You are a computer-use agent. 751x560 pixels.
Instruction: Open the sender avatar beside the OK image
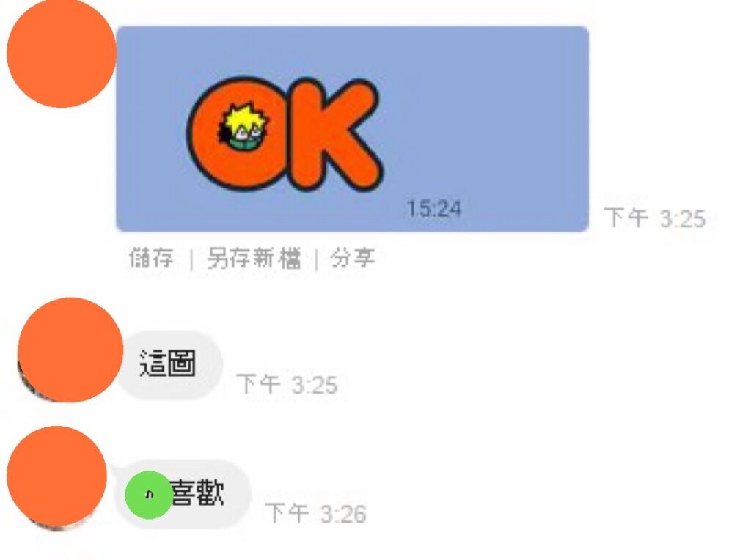pyautogui.click(x=62, y=53)
